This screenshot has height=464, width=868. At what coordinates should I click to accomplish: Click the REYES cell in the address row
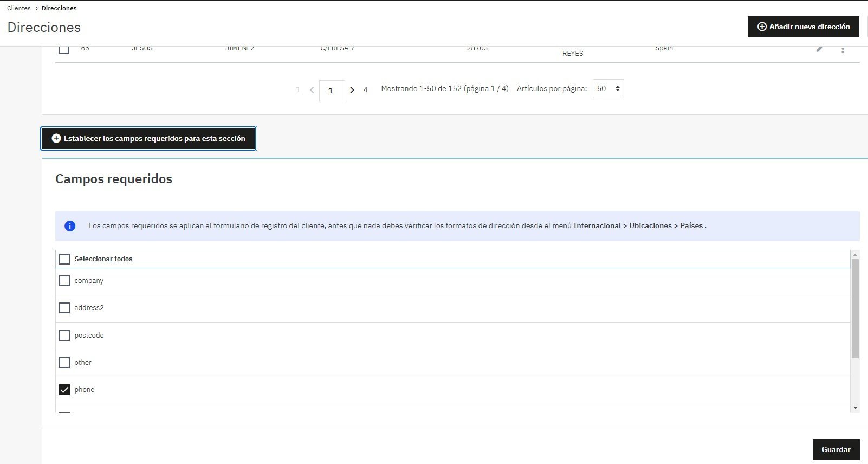tap(573, 54)
